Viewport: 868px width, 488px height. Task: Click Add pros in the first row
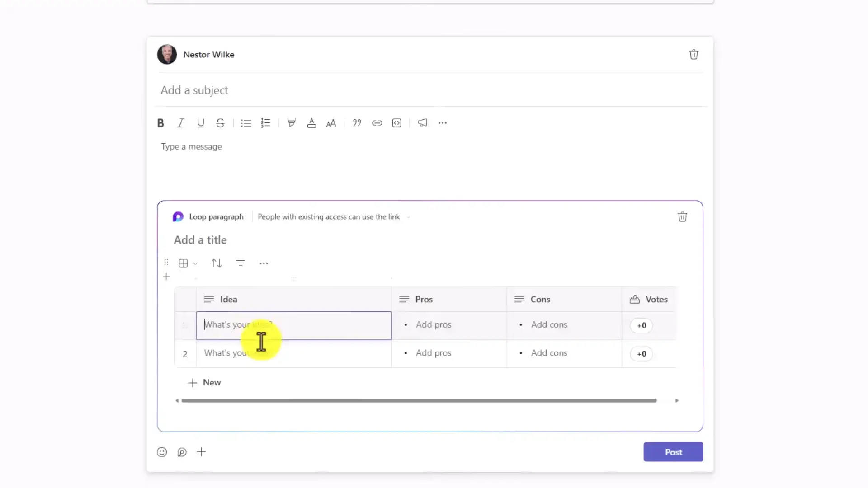point(434,325)
